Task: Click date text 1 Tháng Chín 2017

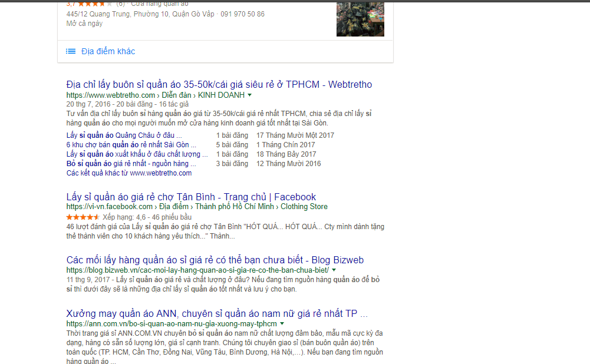Action: tap(286, 145)
